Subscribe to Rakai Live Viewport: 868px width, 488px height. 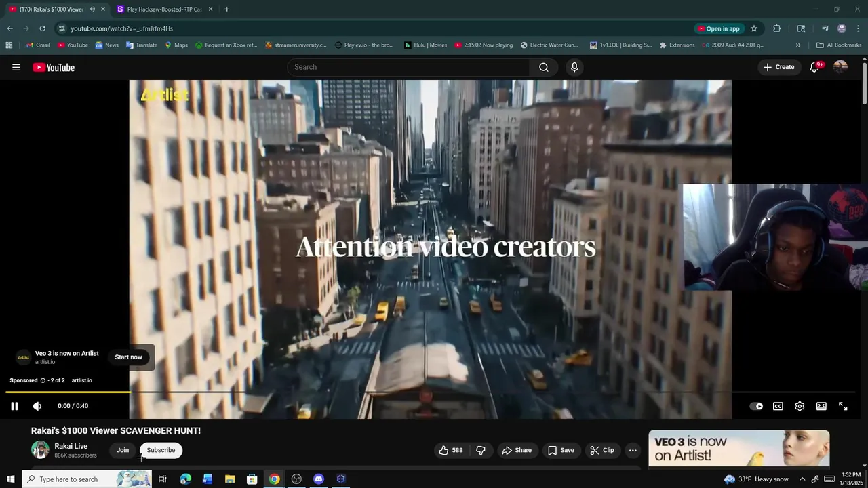[x=161, y=450]
